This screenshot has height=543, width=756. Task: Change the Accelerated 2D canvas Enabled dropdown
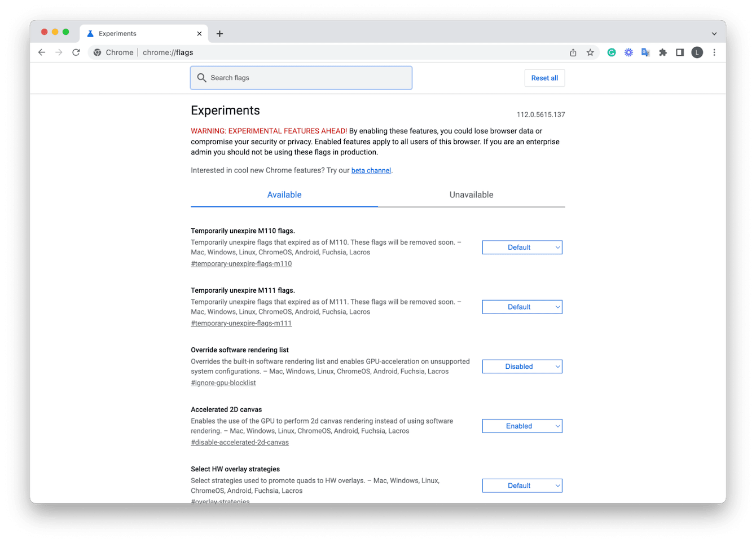522,426
